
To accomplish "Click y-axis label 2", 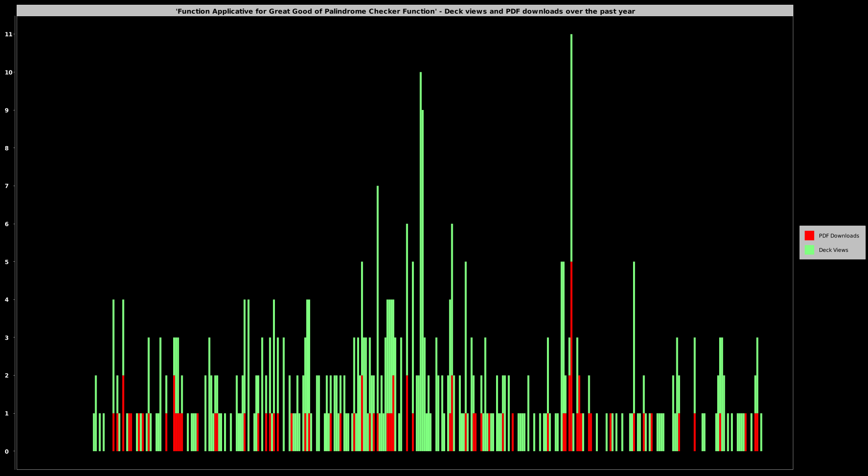I will pos(7,376).
